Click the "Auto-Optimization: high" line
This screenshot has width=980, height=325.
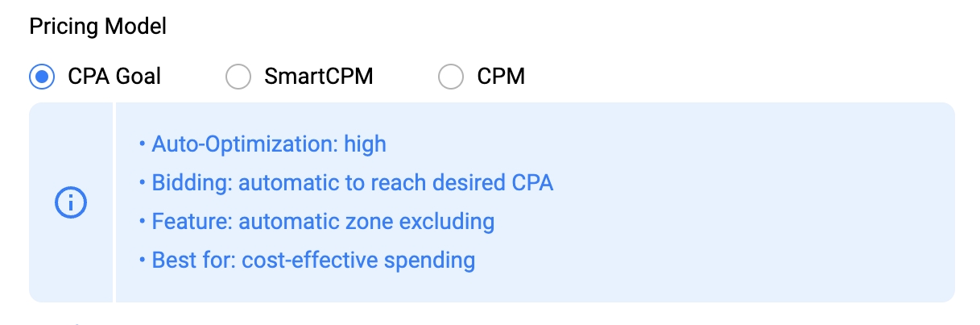[x=269, y=144]
